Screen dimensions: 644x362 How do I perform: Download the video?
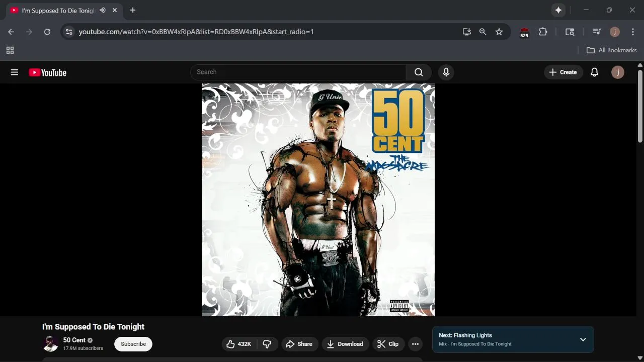(x=345, y=344)
